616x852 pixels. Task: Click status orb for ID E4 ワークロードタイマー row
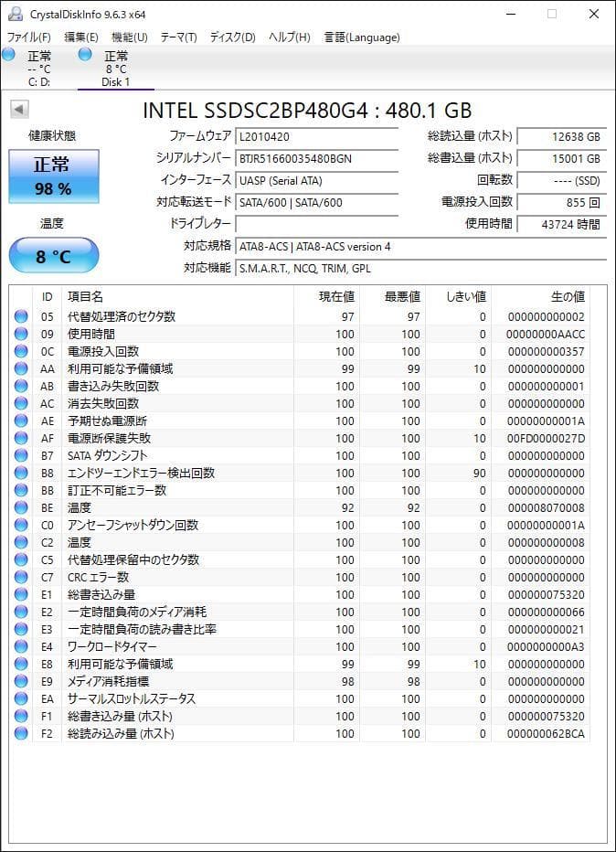pyautogui.click(x=21, y=646)
